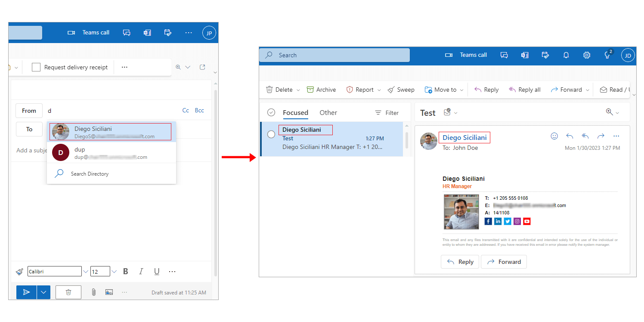Toggle the select all messages circle
The height and width of the screenshot is (322, 644).
(271, 113)
